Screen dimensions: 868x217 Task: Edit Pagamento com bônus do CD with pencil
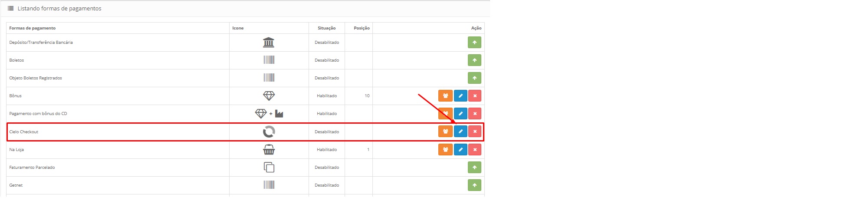(x=460, y=114)
